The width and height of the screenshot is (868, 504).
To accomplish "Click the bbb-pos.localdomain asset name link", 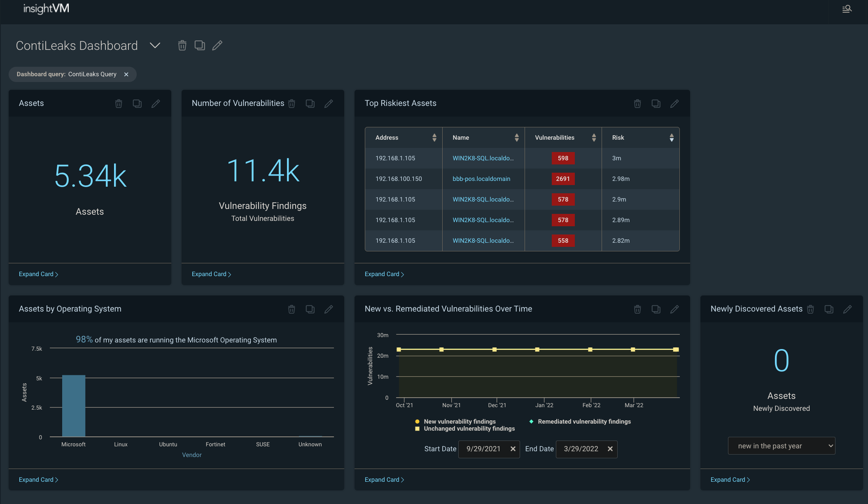I will coord(481,179).
